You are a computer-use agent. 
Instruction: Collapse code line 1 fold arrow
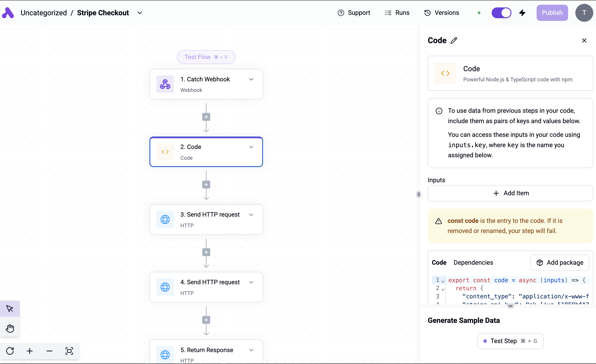click(443, 281)
